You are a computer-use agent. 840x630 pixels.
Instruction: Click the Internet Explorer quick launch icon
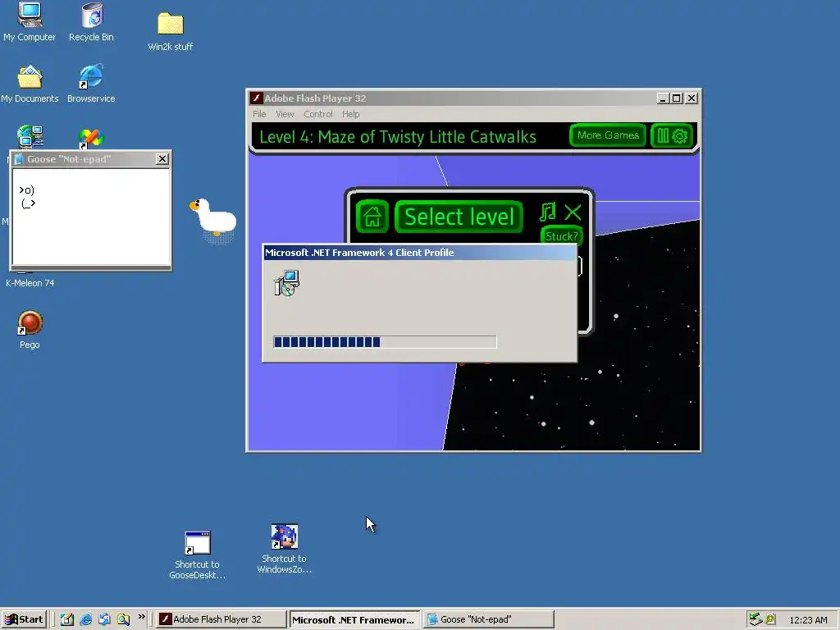coord(85,619)
